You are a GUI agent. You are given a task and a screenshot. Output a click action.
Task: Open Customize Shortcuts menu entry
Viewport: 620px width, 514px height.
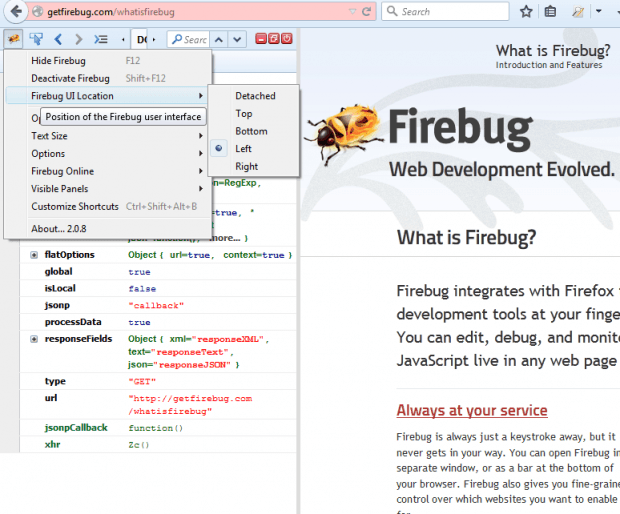pyautogui.click(x=108, y=206)
